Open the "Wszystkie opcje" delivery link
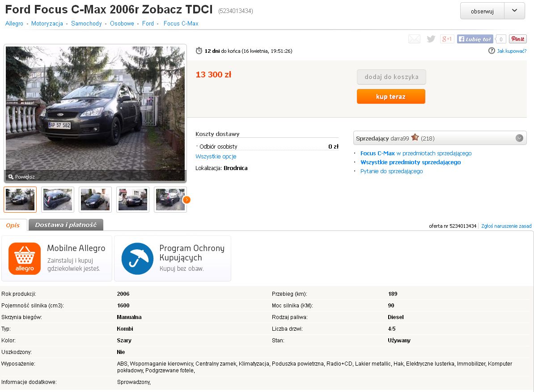Viewport: 534px width, 392px height. [x=216, y=157]
